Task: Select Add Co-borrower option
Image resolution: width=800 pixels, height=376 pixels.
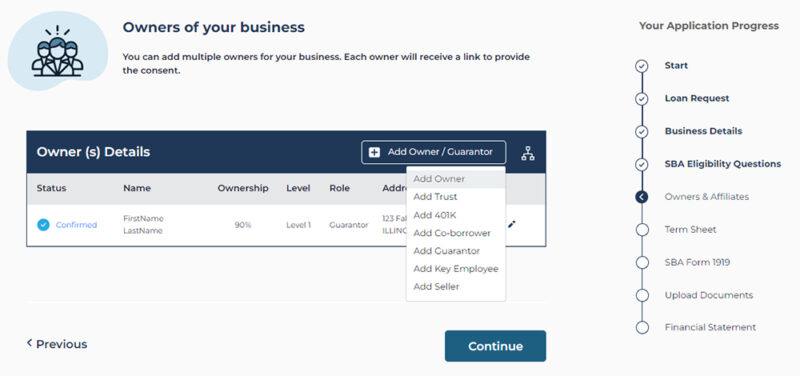Action: pyautogui.click(x=456, y=233)
